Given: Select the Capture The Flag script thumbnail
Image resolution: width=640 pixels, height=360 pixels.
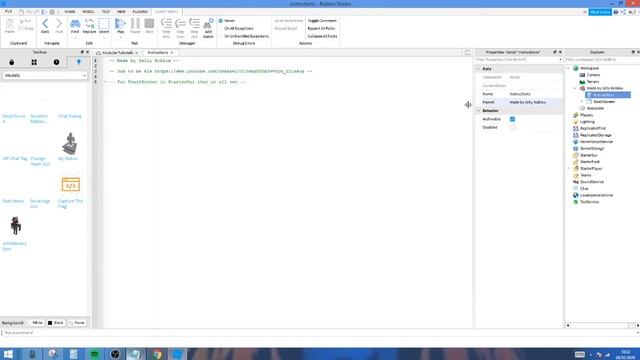Looking at the screenshot, I should tap(71, 184).
